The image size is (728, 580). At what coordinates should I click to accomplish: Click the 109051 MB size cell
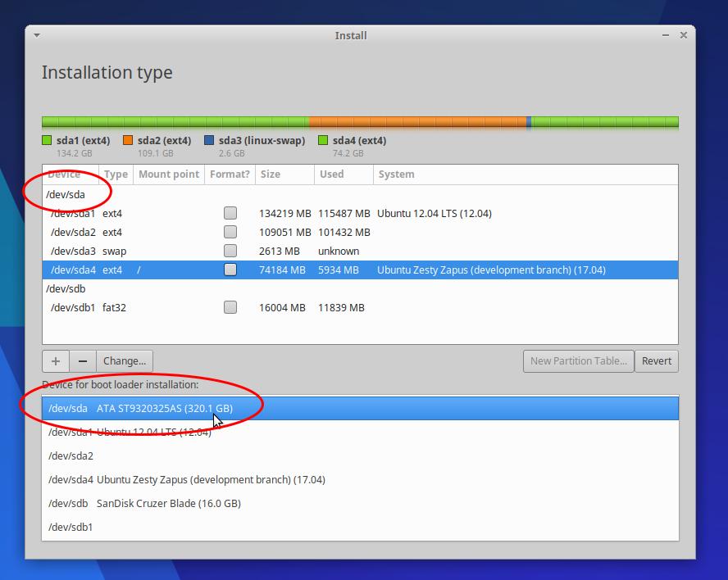pos(285,232)
